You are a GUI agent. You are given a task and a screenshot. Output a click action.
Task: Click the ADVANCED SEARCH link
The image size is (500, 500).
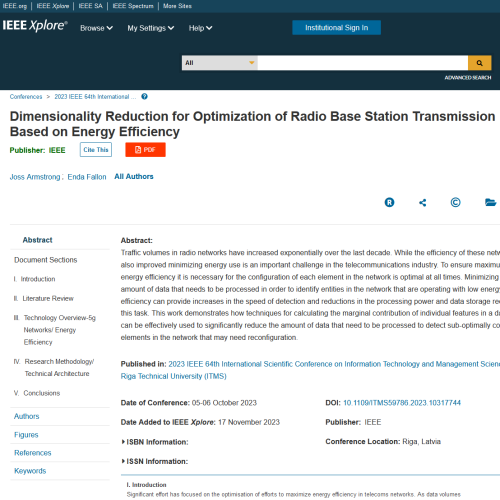[468, 78]
